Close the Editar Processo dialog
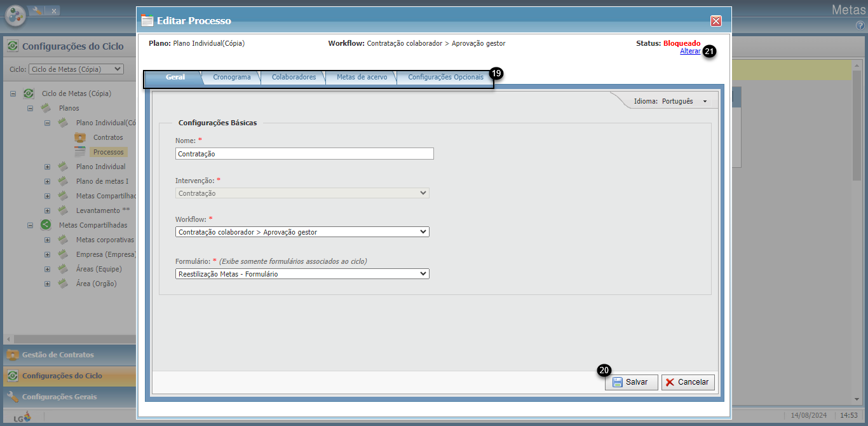 click(x=716, y=21)
